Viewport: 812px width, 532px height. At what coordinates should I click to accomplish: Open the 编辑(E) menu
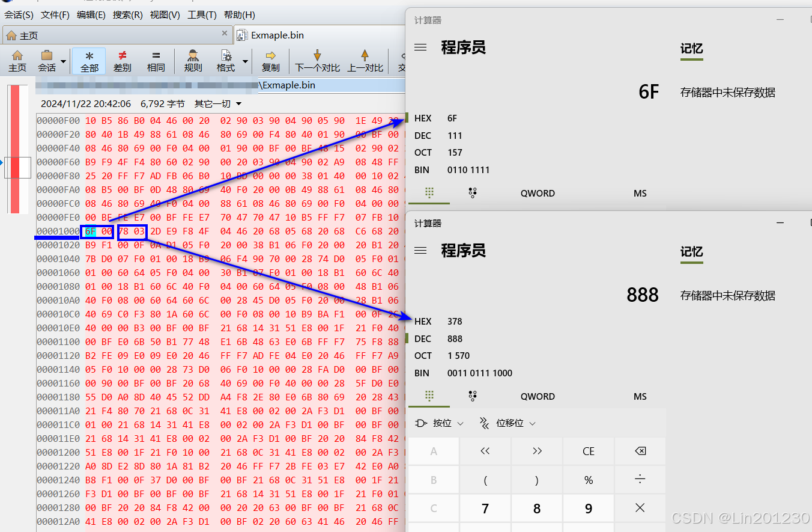(91, 14)
